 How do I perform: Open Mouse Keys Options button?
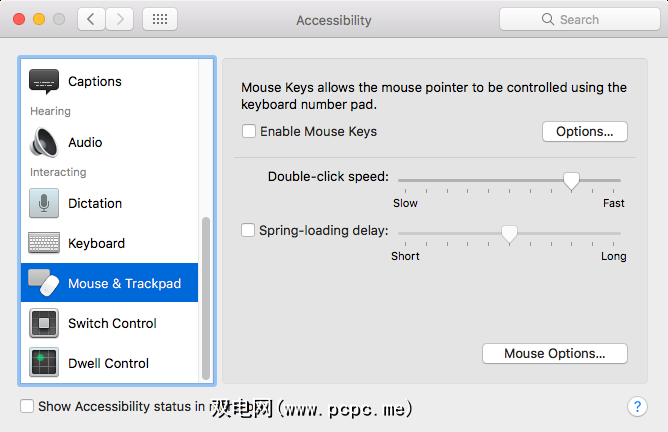click(x=584, y=131)
